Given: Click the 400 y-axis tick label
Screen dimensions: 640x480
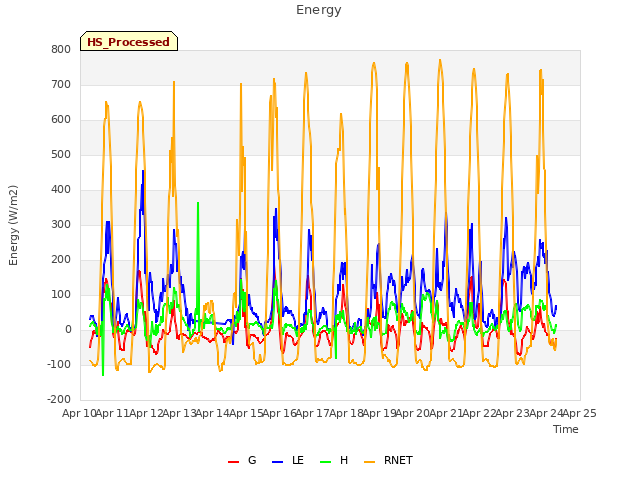Looking at the screenshot, I should click(x=61, y=189).
